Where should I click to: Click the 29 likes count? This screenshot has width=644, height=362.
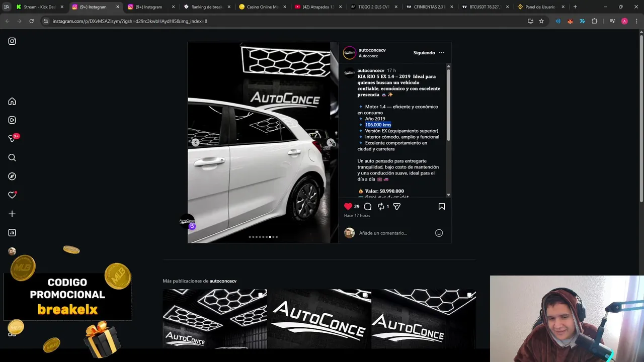click(357, 207)
